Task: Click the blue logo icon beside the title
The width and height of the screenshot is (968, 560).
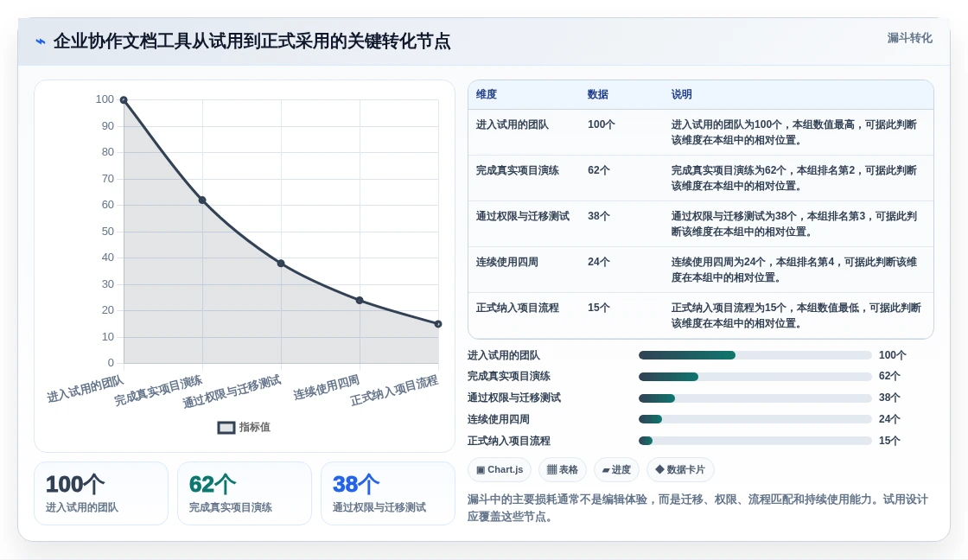Action: coord(41,41)
